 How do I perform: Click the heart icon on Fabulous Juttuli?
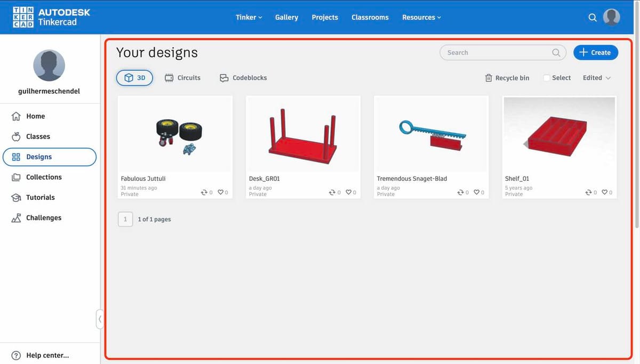coord(221,192)
